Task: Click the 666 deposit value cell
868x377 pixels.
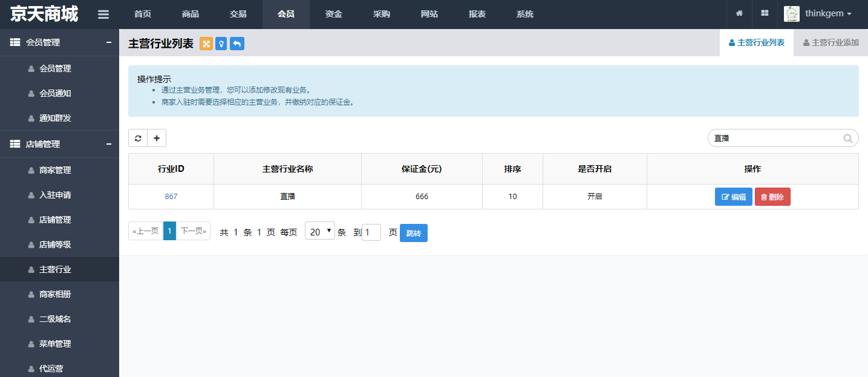Action: coord(422,197)
